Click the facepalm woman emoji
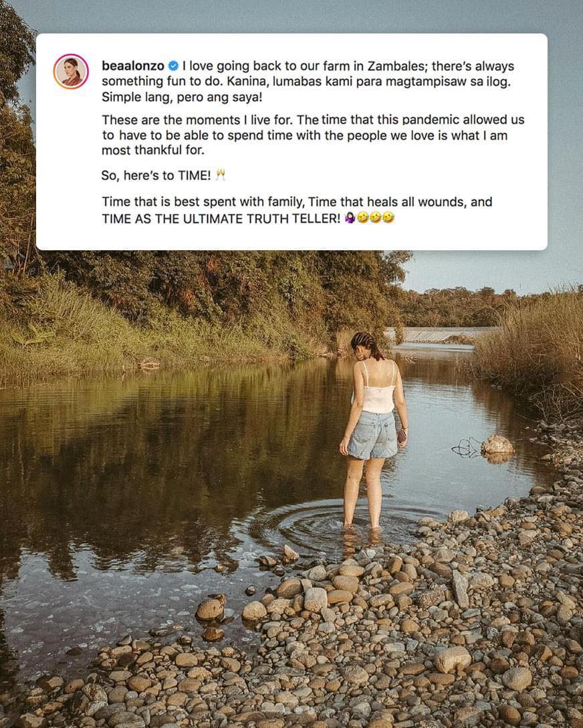The width and height of the screenshot is (583, 728). [350, 218]
